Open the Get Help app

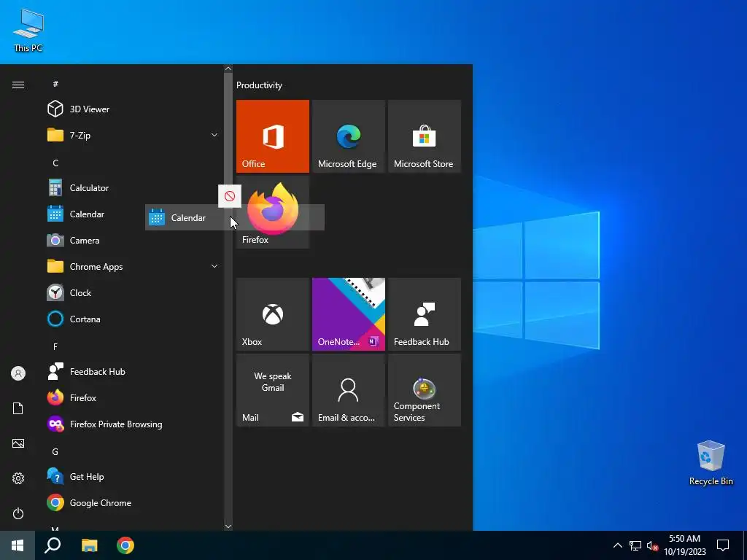coord(132,476)
